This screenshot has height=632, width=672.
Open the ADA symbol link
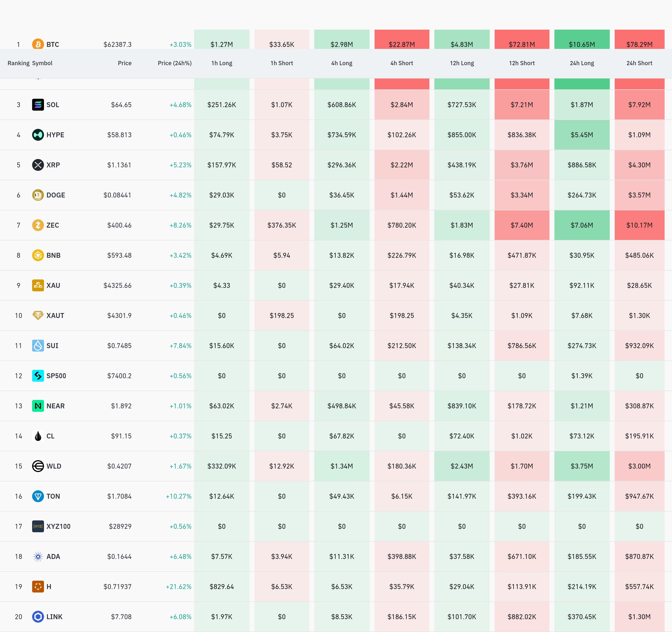pos(53,556)
